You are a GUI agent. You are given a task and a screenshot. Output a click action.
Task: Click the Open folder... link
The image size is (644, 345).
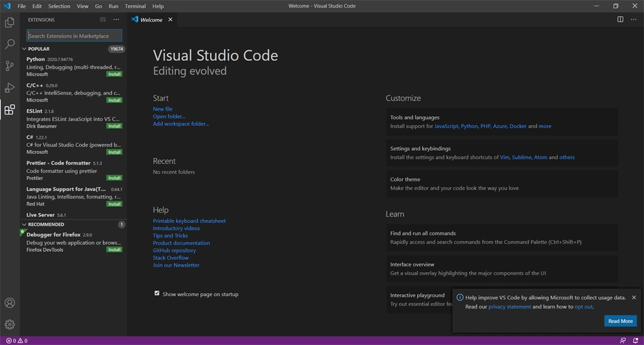coord(169,116)
